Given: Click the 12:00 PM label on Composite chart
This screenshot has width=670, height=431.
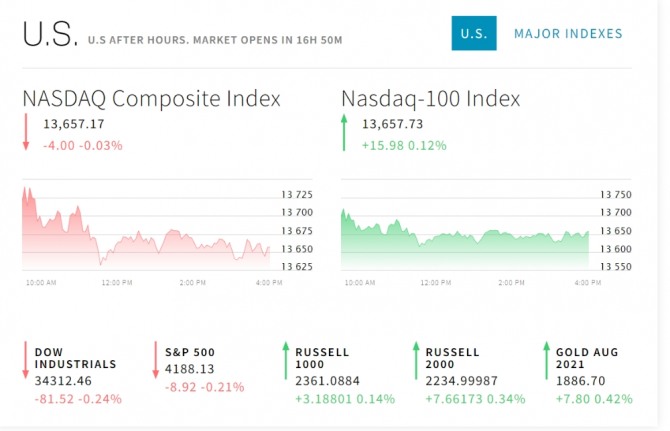Looking at the screenshot, I should [x=117, y=282].
